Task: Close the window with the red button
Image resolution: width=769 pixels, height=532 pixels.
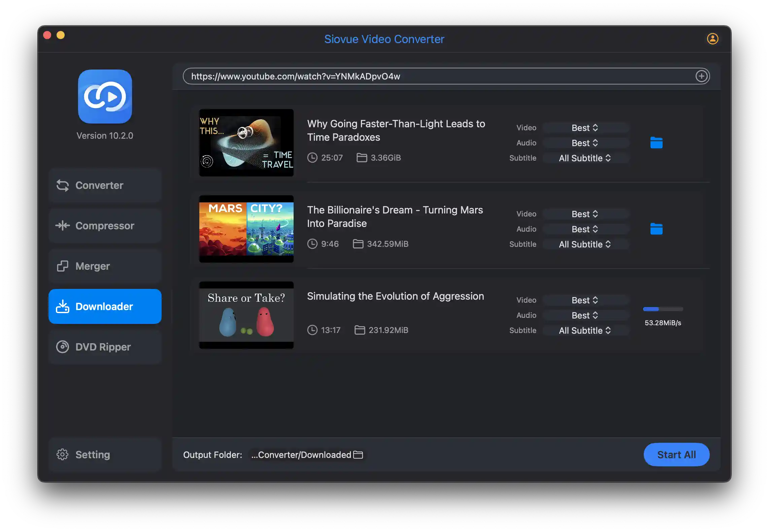Action: point(47,35)
